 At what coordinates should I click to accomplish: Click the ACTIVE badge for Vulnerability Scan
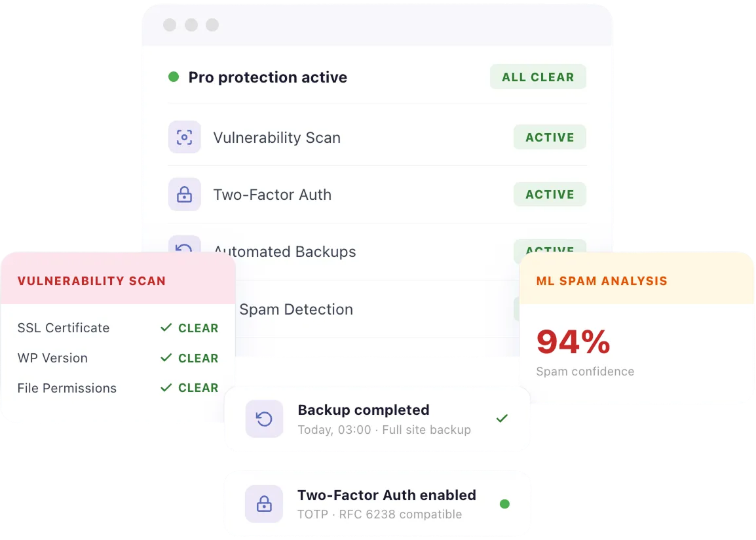(x=550, y=138)
